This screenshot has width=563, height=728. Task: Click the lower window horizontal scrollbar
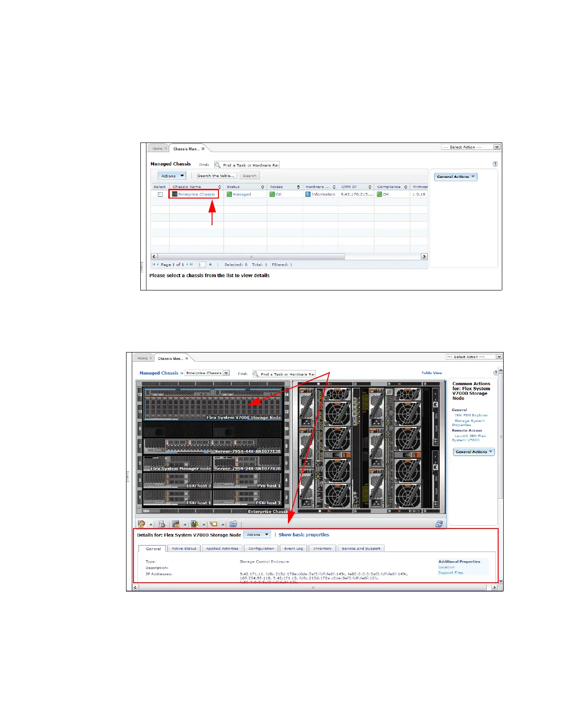[x=314, y=587]
